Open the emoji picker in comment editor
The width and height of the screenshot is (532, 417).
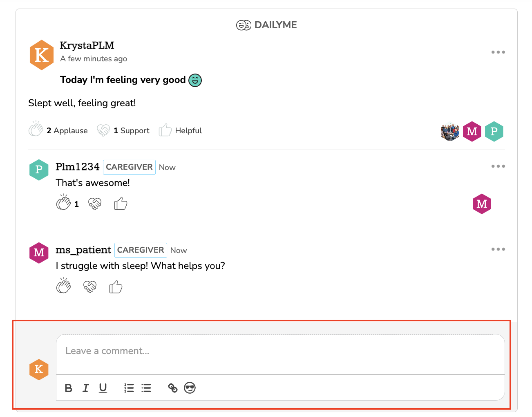coord(190,388)
